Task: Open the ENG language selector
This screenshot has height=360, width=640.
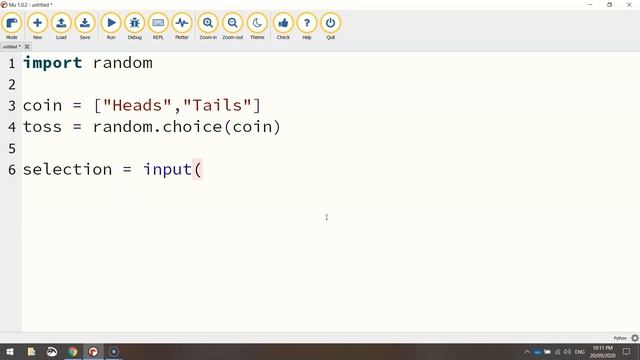Action: coord(580,351)
